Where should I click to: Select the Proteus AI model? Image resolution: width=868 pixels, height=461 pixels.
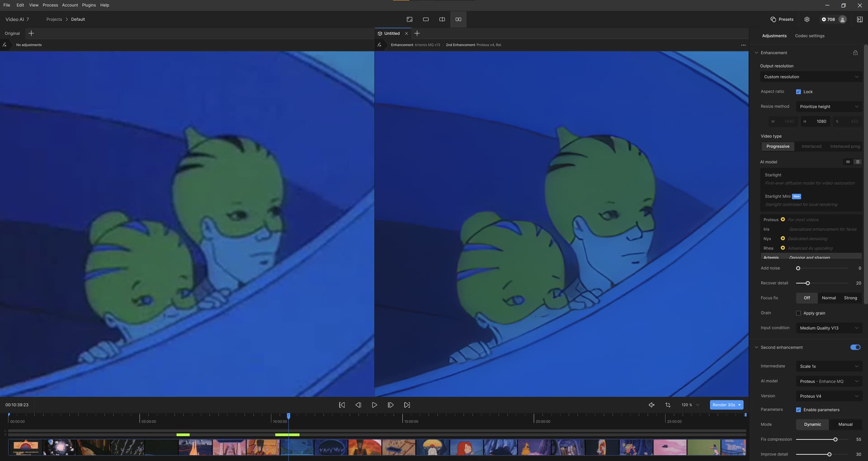click(811, 220)
